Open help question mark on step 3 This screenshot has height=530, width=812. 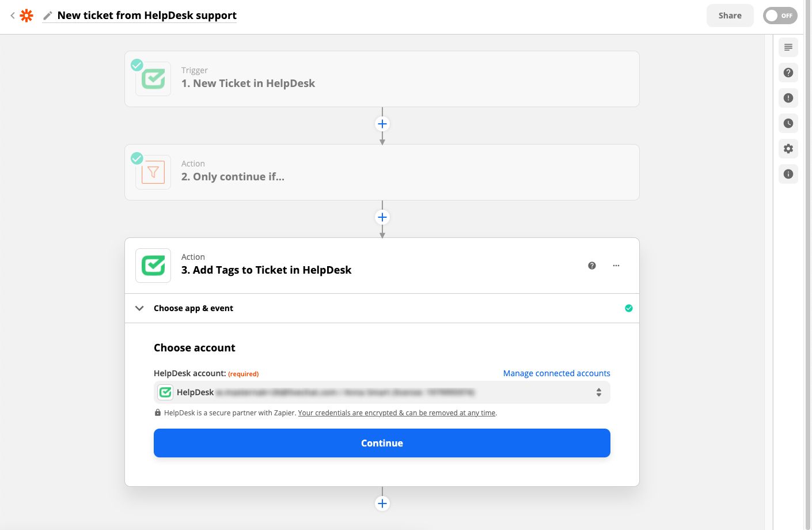[592, 266]
